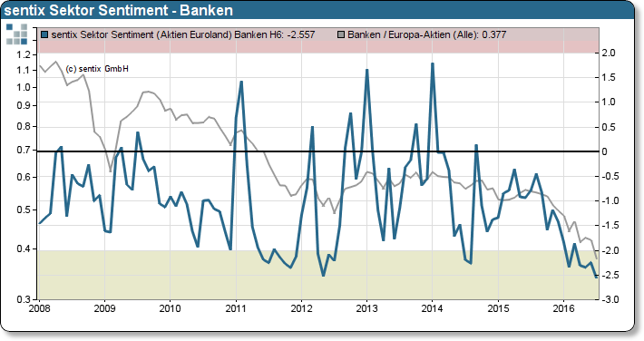Image resolution: width=644 pixels, height=341 pixels.
Task: Click the 2010 x-axis label
Action: pyautogui.click(x=170, y=308)
